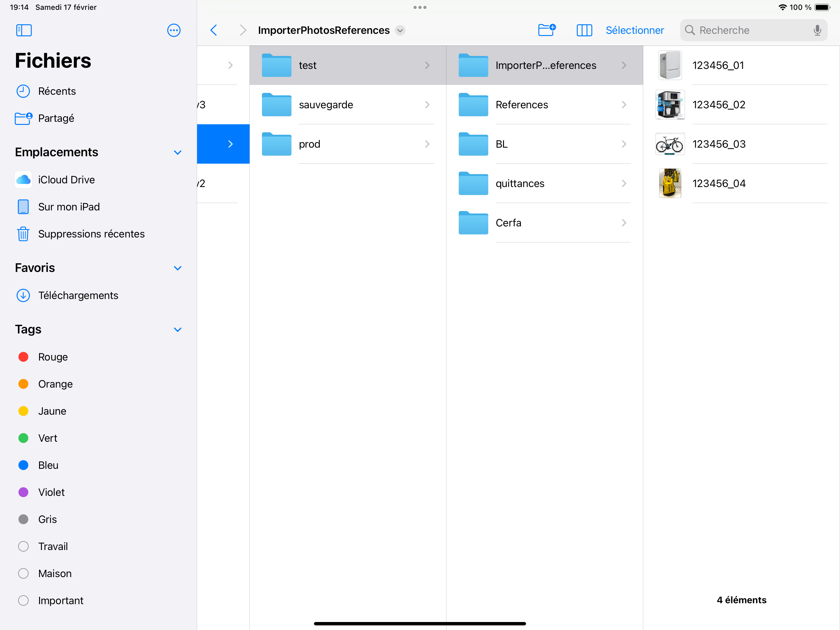Screen dimensions: 840x630
Task: Expand the prod folder chevron
Action: pos(427,144)
